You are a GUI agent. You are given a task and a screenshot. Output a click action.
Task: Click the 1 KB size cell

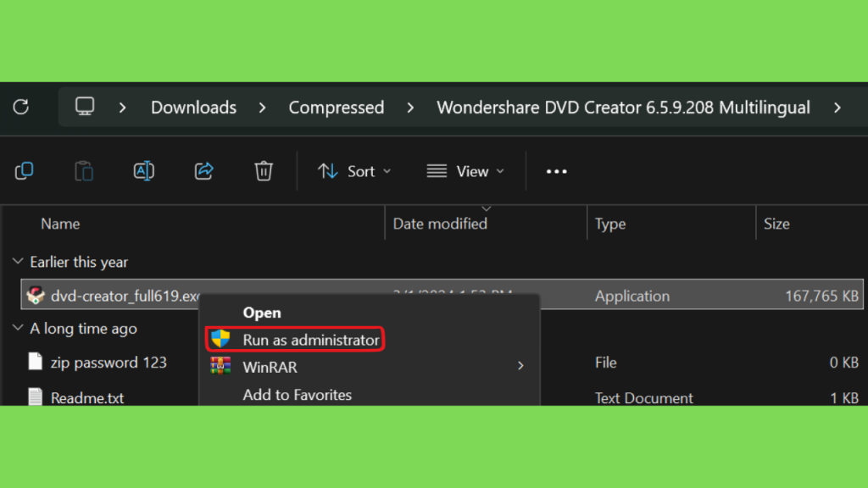pyautogui.click(x=844, y=398)
